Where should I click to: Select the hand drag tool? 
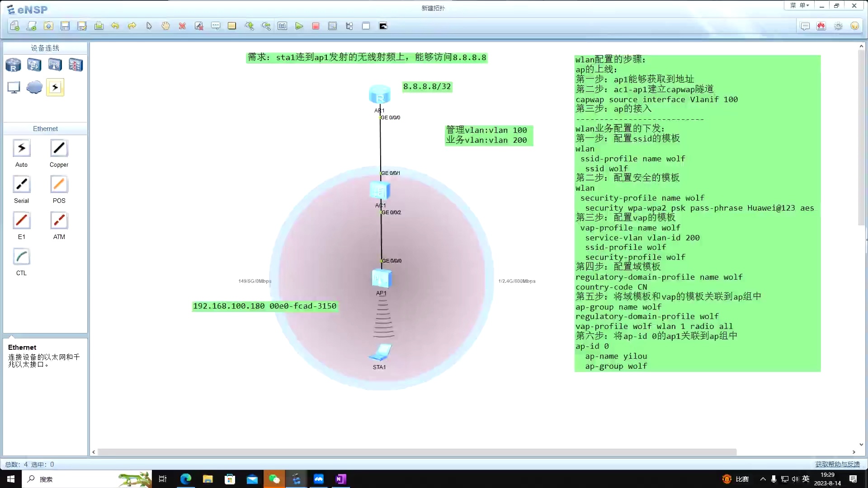(x=165, y=26)
